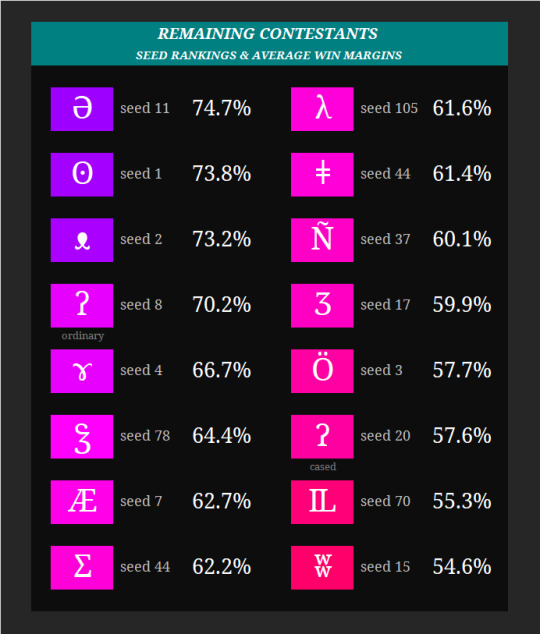The width and height of the screenshot is (540, 634).
Task: Click the IL ligature tile
Action: [x=322, y=502]
